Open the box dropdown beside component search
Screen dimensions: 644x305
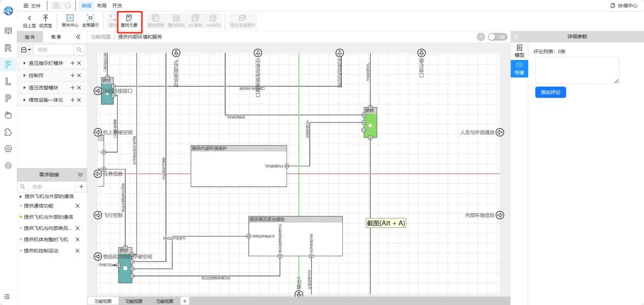coord(25,50)
